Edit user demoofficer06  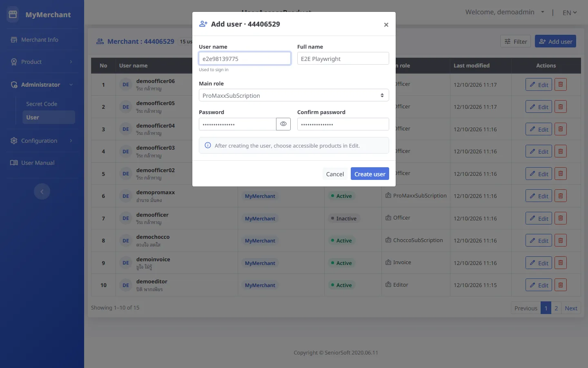pyautogui.click(x=539, y=85)
